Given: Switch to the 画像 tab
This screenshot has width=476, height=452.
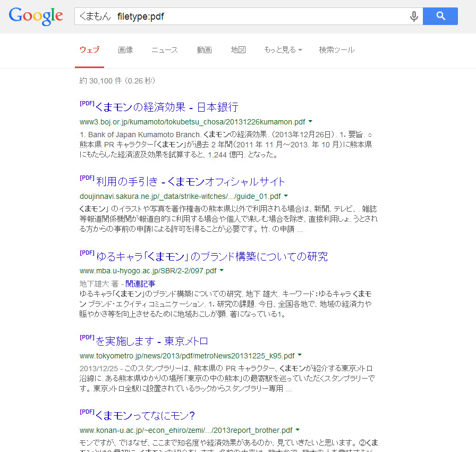Looking at the screenshot, I should (125, 50).
